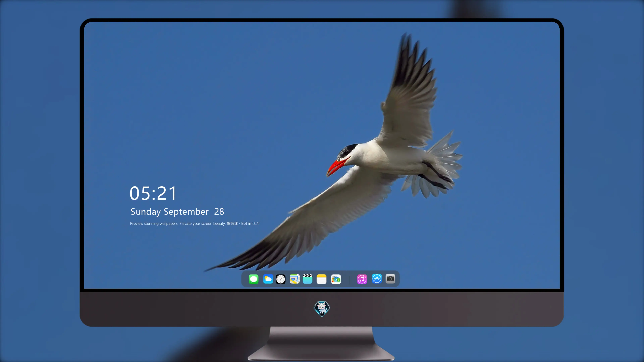
Task: Launch the Videos clapperboard app
Action: (x=308, y=279)
